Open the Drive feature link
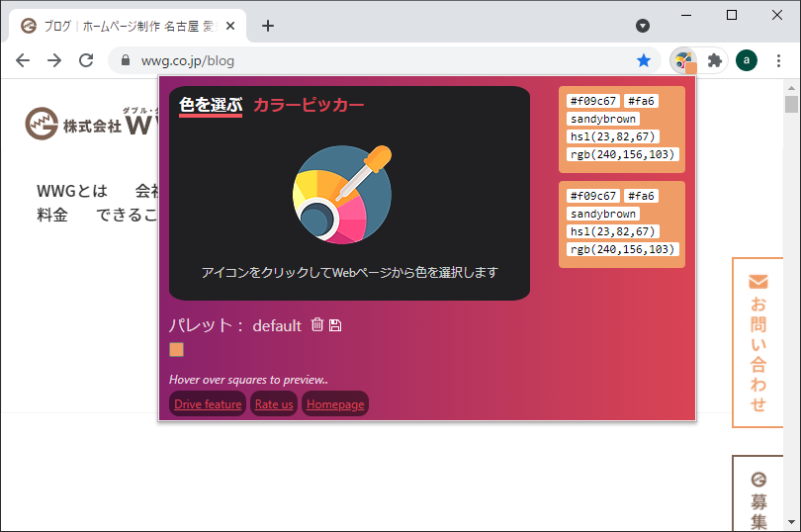801x532 pixels. click(208, 404)
